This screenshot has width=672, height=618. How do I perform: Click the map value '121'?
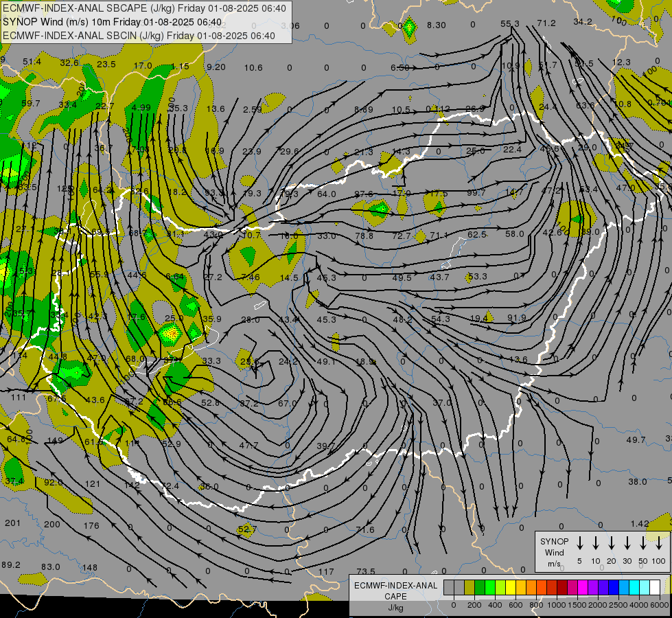[x=92, y=484]
